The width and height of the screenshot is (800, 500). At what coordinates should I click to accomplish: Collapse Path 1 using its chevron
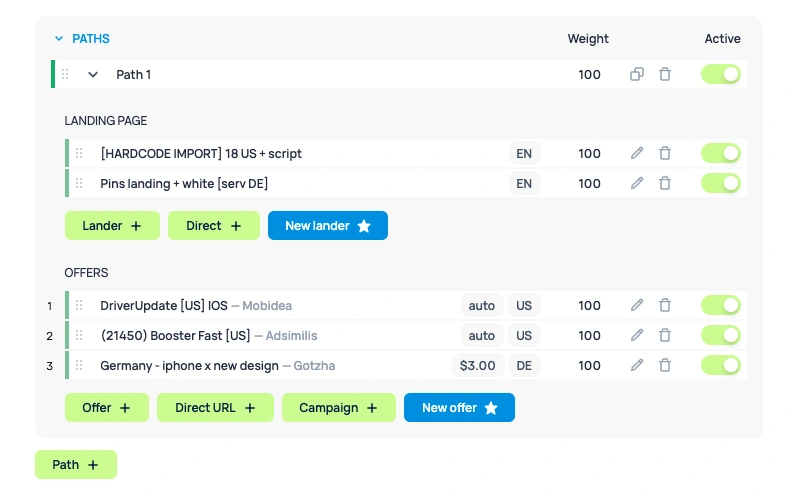click(x=93, y=74)
